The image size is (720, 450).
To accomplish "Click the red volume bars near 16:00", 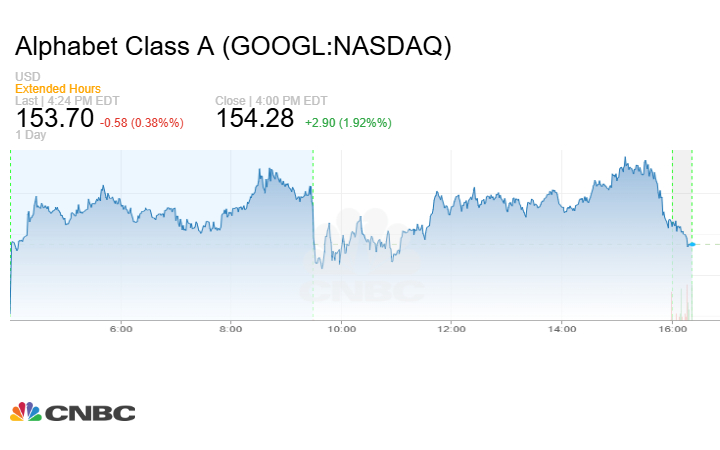I will tap(684, 303).
